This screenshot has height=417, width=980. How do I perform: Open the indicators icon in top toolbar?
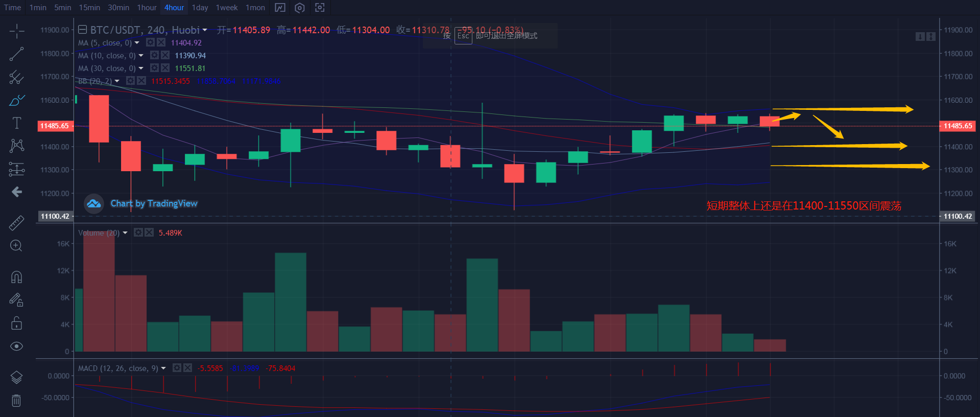(280, 8)
